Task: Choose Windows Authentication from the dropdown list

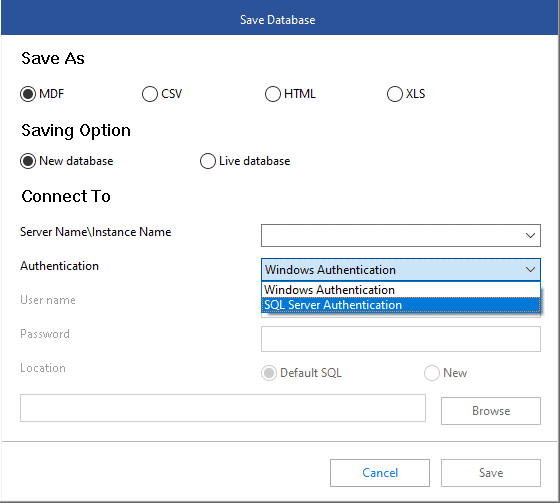Action: [x=400, y=290]
